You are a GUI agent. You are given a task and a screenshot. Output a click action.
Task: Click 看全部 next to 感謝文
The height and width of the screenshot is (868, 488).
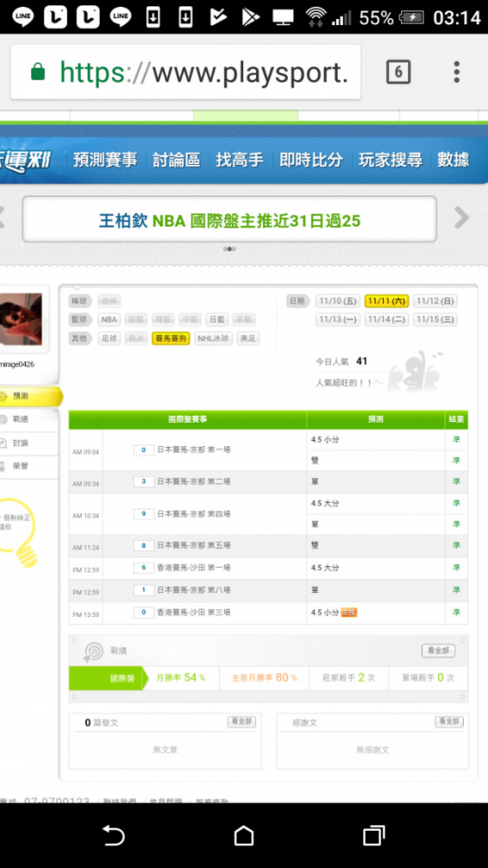[449, 722]
